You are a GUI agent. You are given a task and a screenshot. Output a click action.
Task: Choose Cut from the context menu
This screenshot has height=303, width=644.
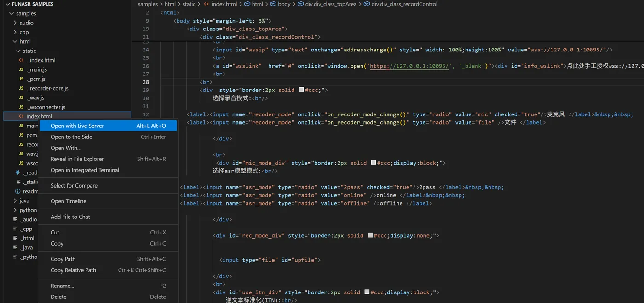[x=108, y=232]
